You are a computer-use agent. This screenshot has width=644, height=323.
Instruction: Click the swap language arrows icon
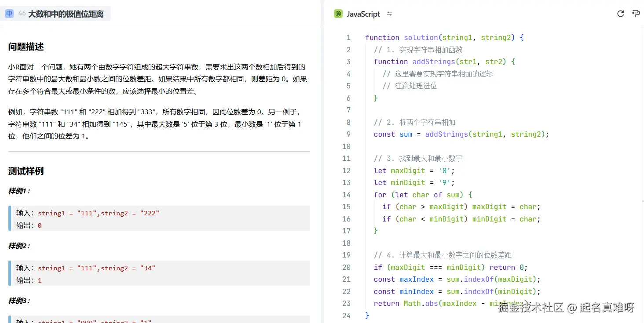tap(389, 14)
